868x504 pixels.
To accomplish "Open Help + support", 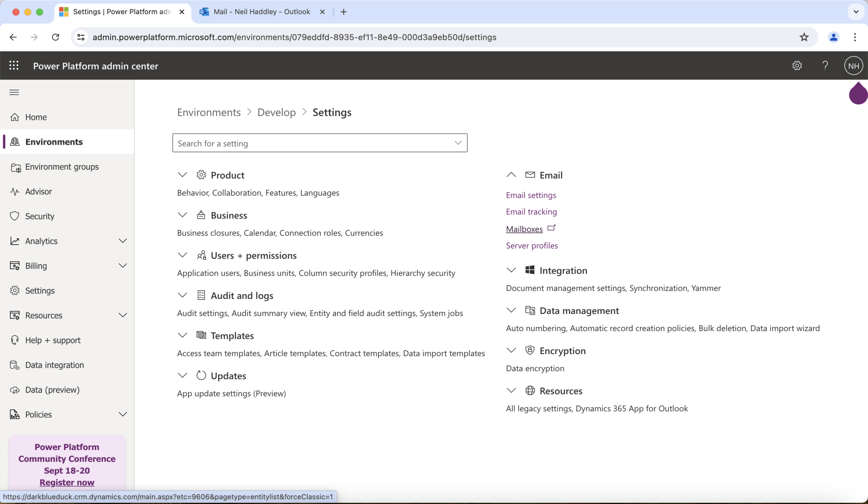I will tap(52, 340).
